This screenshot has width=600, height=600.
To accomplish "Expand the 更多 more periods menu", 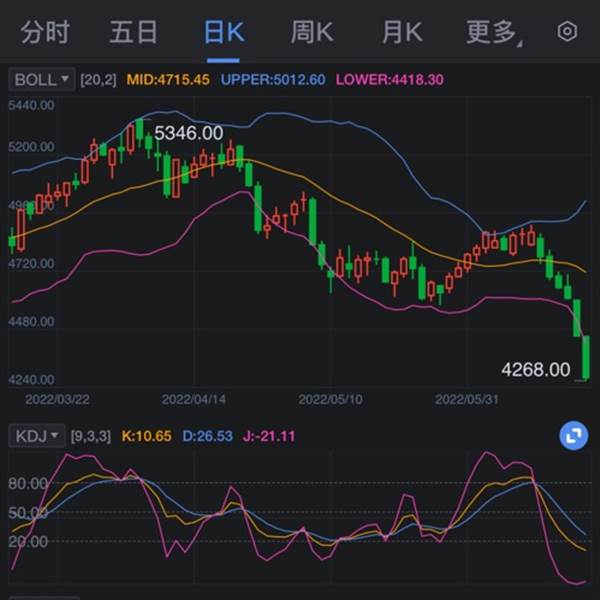I will (x=494, y=33).
